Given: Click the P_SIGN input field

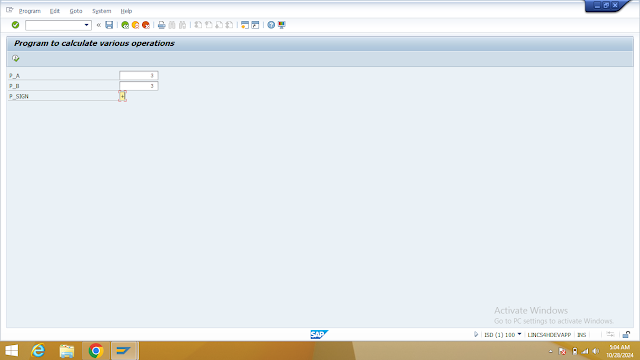Looking at the screenshot, I should (x=122, y=96).
